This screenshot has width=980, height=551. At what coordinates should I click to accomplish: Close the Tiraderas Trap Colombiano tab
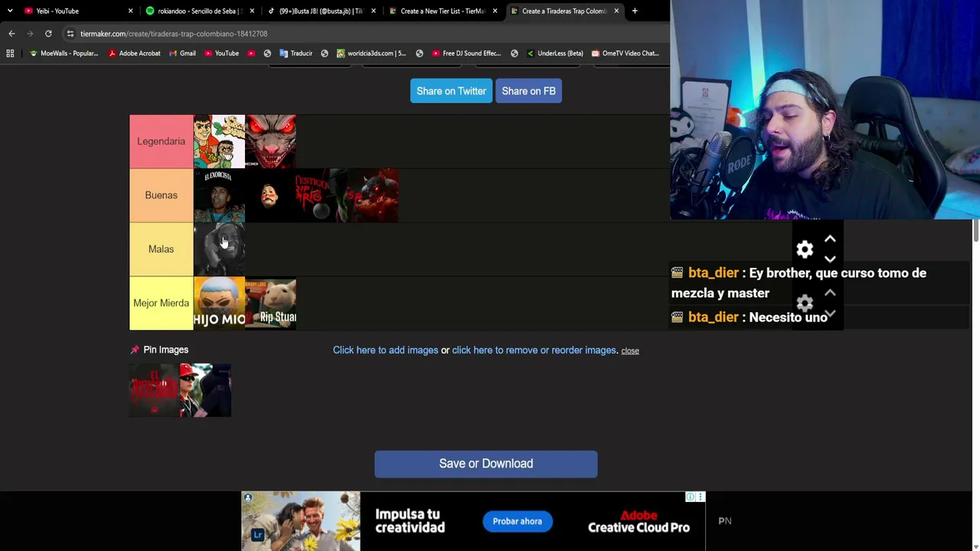click(616, 11)
